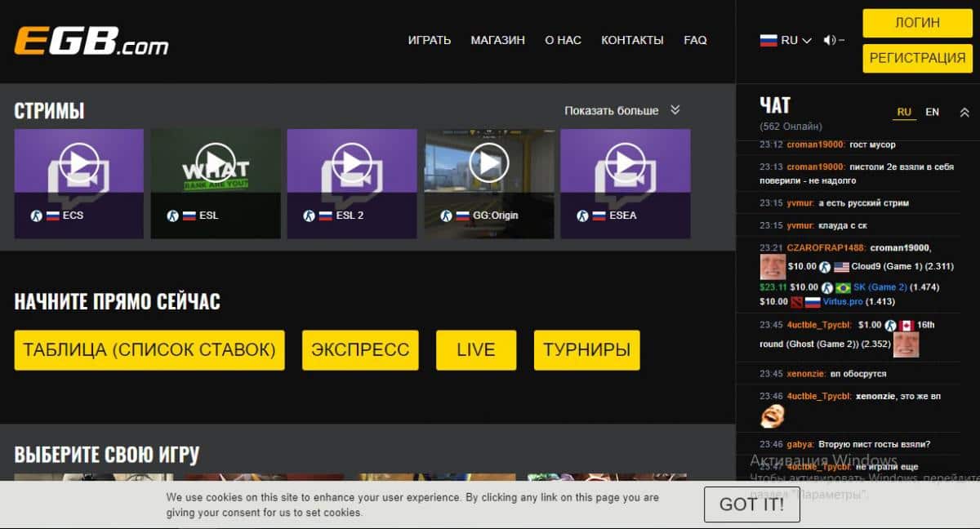Click the РЕГИСТРАЦИЯ button
The width and height of the screenshot is (980, 529).
click(x=917, y=58)
